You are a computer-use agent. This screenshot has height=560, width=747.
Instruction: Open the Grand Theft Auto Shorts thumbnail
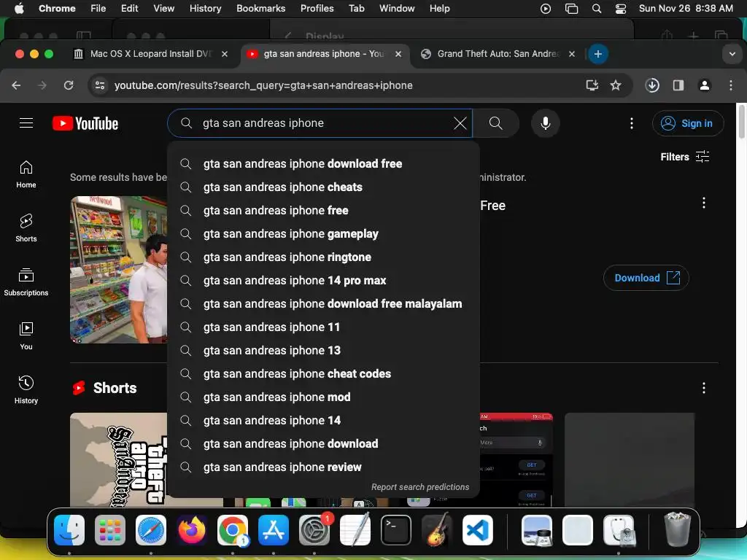pos(119,459)
